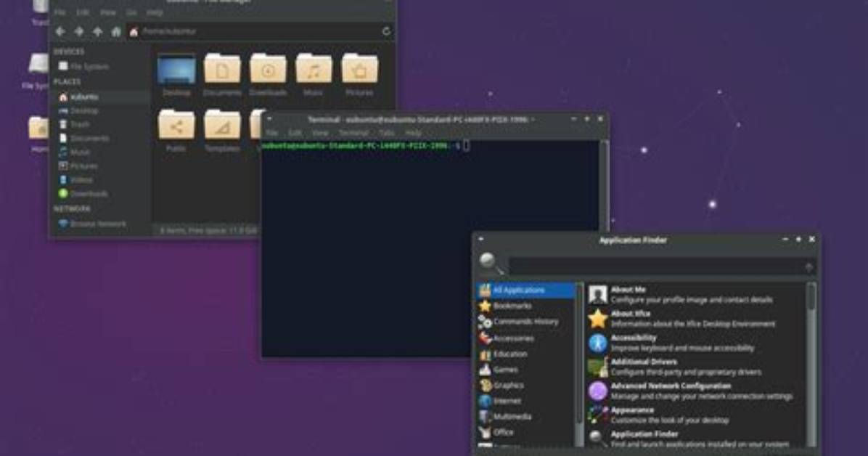Click the Application Finder search field
The image size is (868, 456).
(x=662, y=267)
